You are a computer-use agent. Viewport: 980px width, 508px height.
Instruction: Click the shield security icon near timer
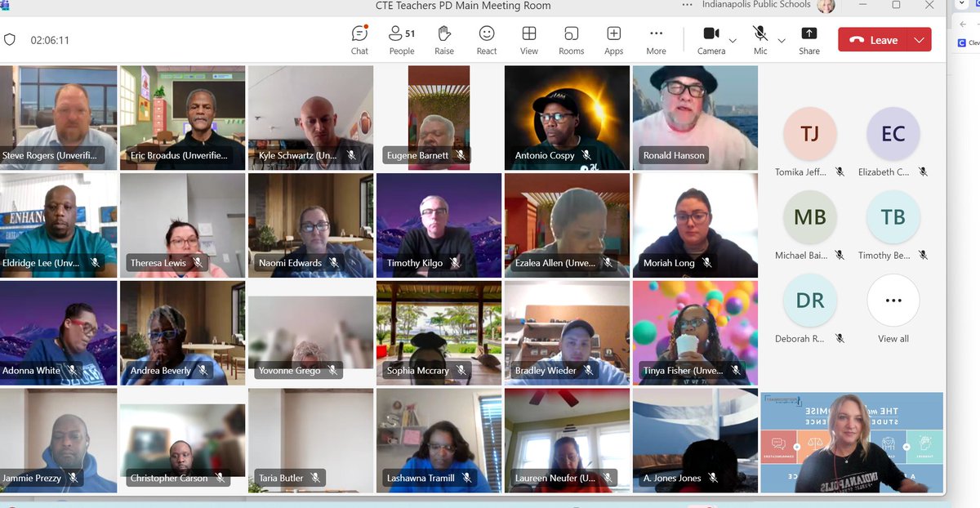pos(10,40)
